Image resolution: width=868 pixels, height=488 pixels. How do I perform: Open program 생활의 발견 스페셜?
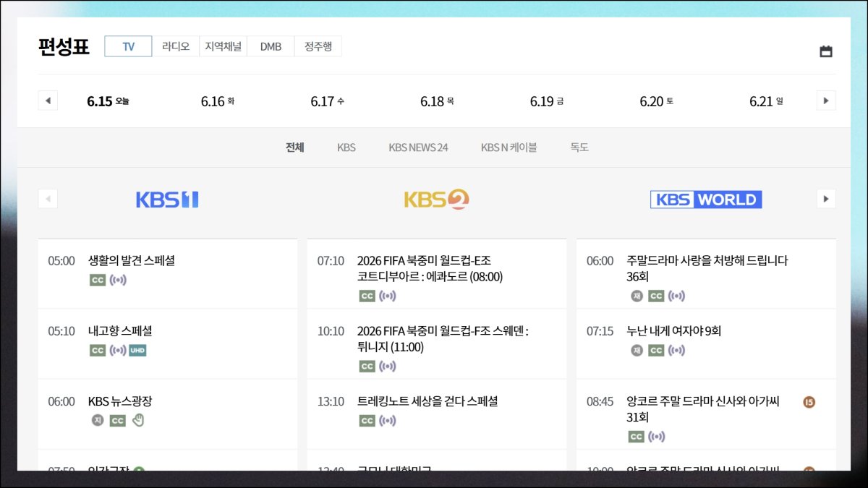click(132, 261)
